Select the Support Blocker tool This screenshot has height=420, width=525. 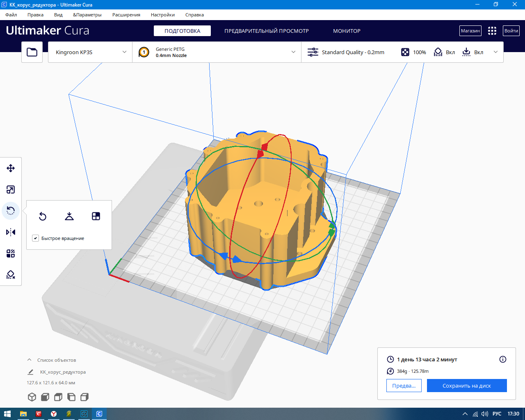pyautogui.click(x=11, y=275)
